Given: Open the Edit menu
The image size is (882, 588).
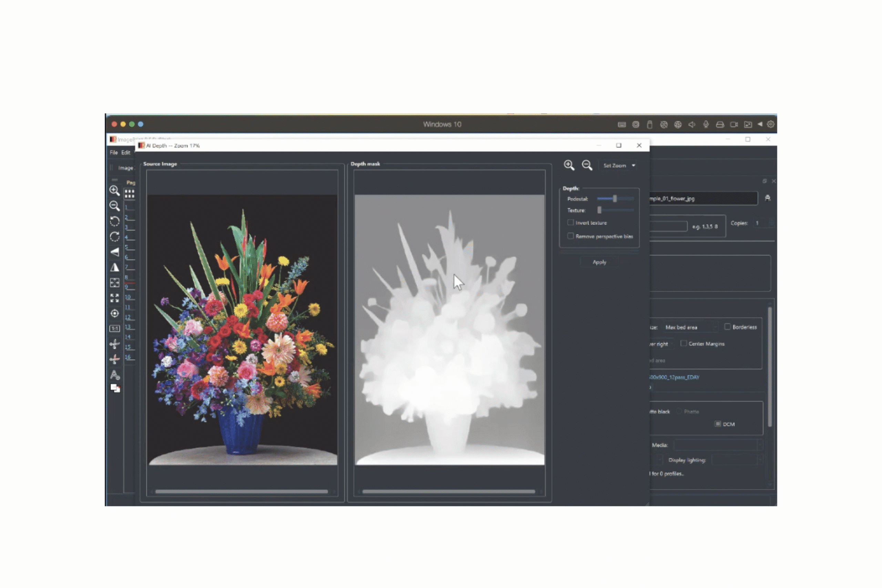Looking at the screenshot, I should point(126,153).
